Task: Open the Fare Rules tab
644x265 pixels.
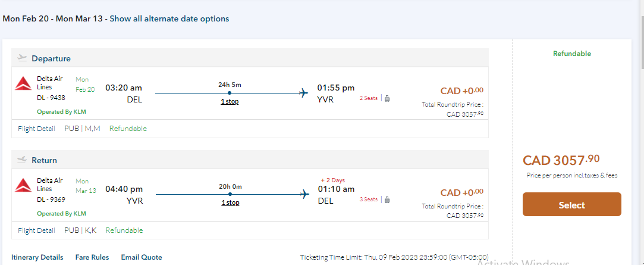Action: (x=92, y=257)
